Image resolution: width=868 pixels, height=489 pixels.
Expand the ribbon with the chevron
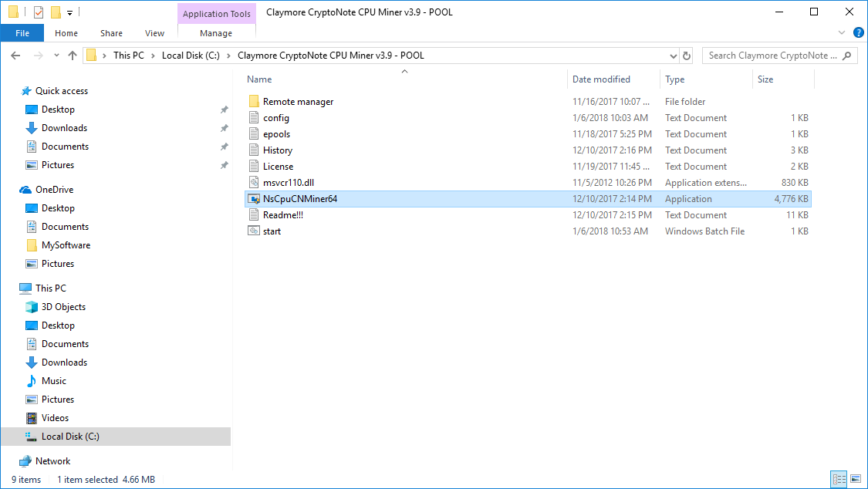coord(842,32)
